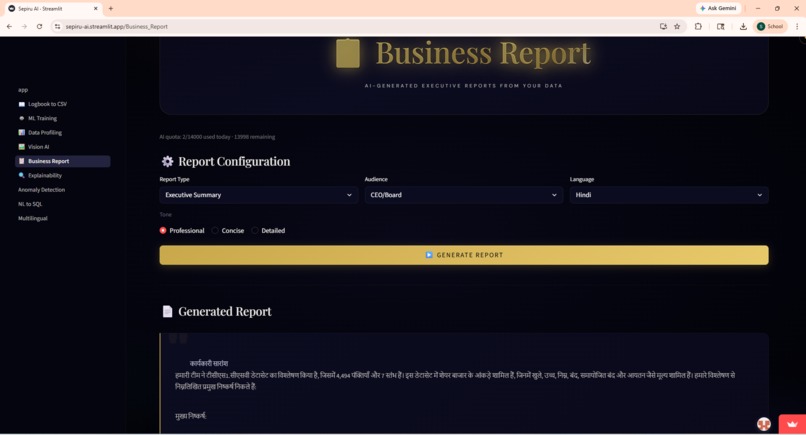Click the app link in the sidebar
The width and height of the screenshot is (806, 435).
[23, 90]
